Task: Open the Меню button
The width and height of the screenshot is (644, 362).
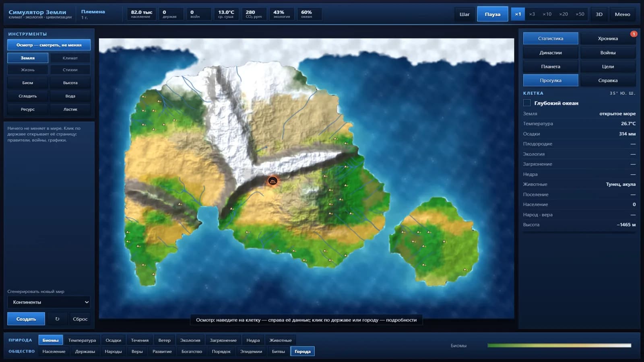Action: click(622, 14)
